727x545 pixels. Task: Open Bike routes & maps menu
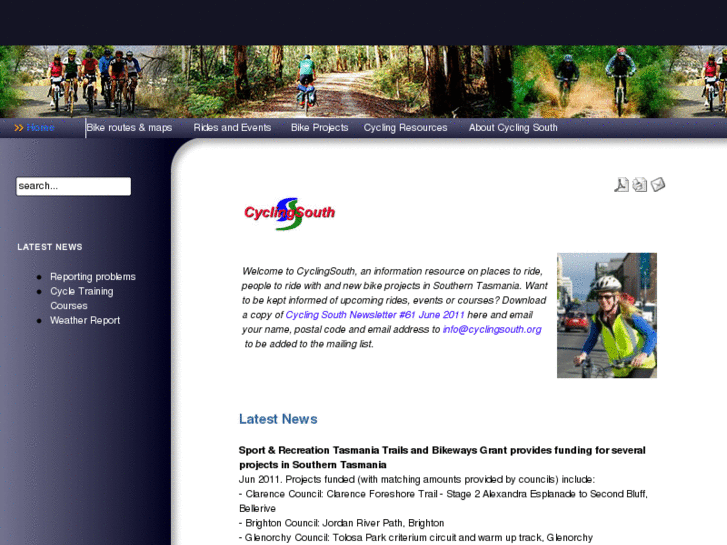129,128
